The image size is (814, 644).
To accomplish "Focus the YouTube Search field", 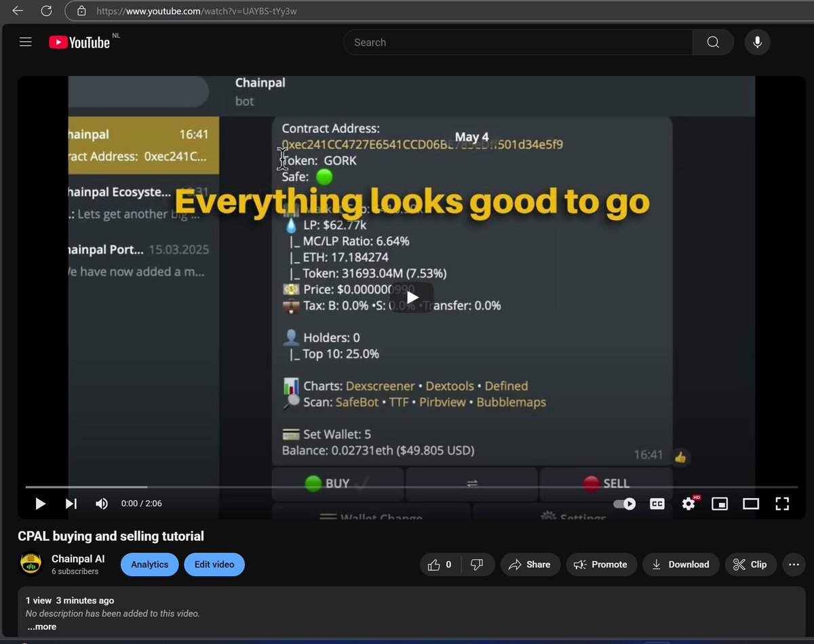I will [x=518, y=42].
